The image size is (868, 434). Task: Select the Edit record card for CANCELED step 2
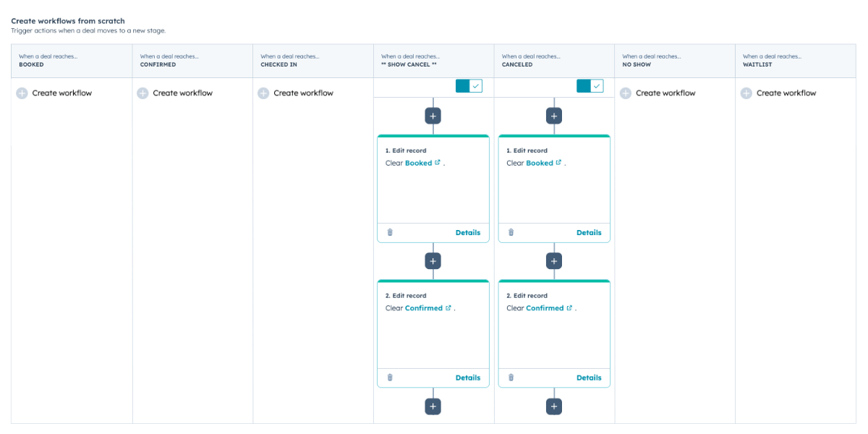[553, 325]
